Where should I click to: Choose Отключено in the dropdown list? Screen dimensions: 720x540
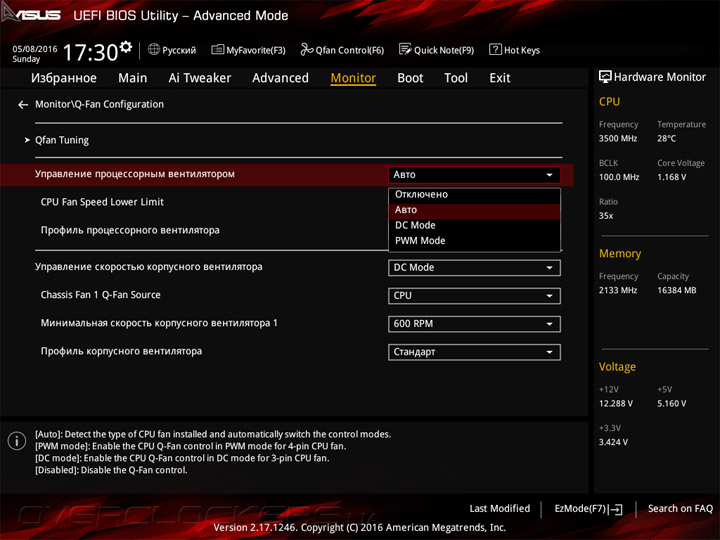coord(474,195)
